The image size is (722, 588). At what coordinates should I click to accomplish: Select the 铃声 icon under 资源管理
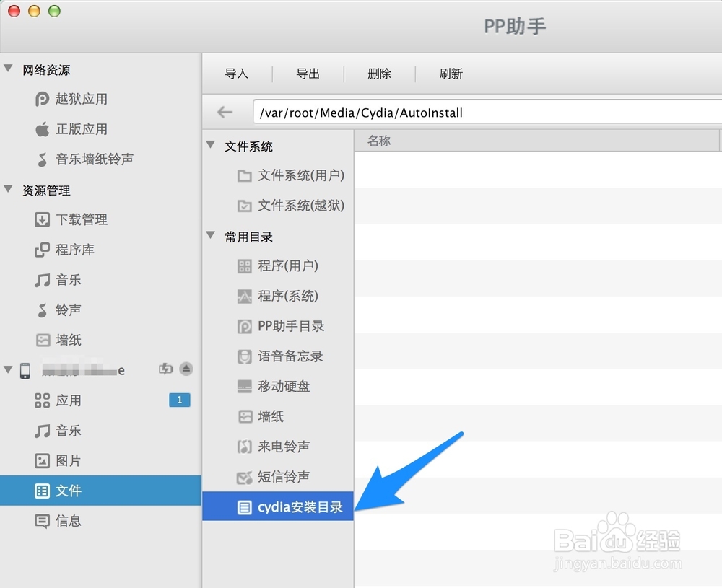[42, 310]
